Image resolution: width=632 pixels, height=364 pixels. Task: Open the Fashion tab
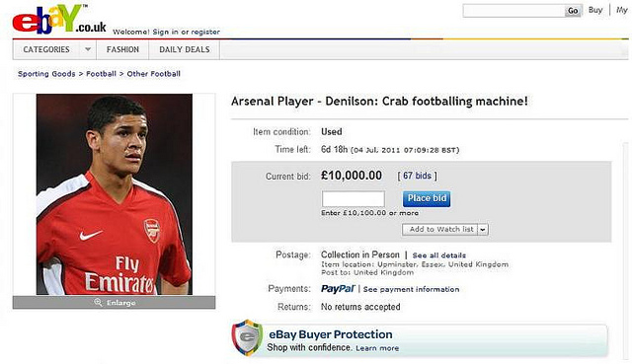pos(122,49)
